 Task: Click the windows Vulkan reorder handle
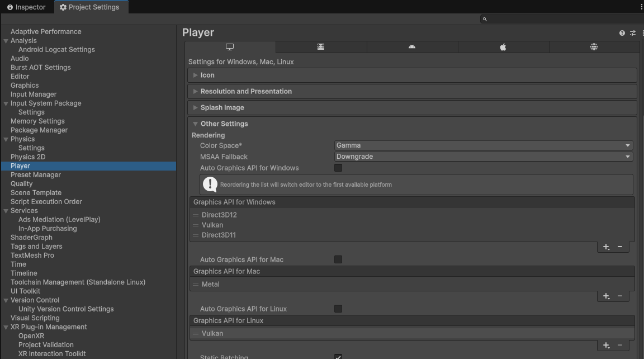pyautogui.click(x=196, y=225)
